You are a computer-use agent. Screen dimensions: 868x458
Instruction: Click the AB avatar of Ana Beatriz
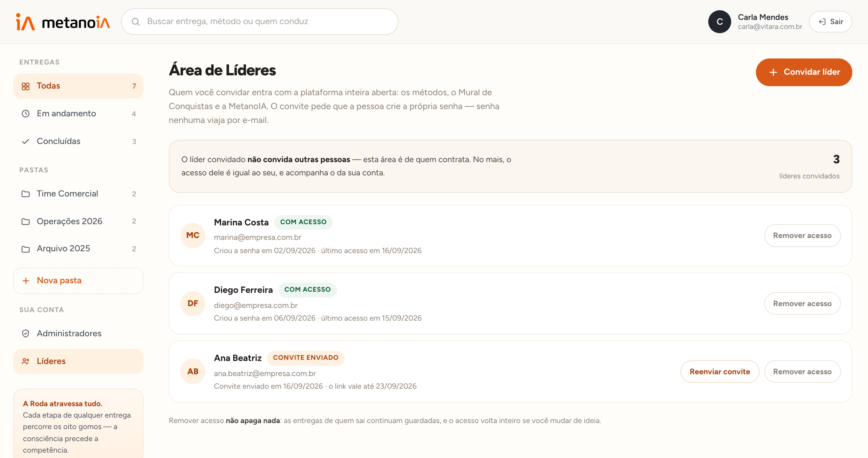point(193,372)
